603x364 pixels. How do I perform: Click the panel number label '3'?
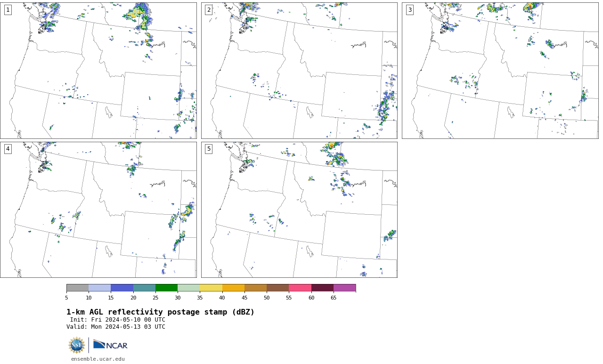pos(409,10)
